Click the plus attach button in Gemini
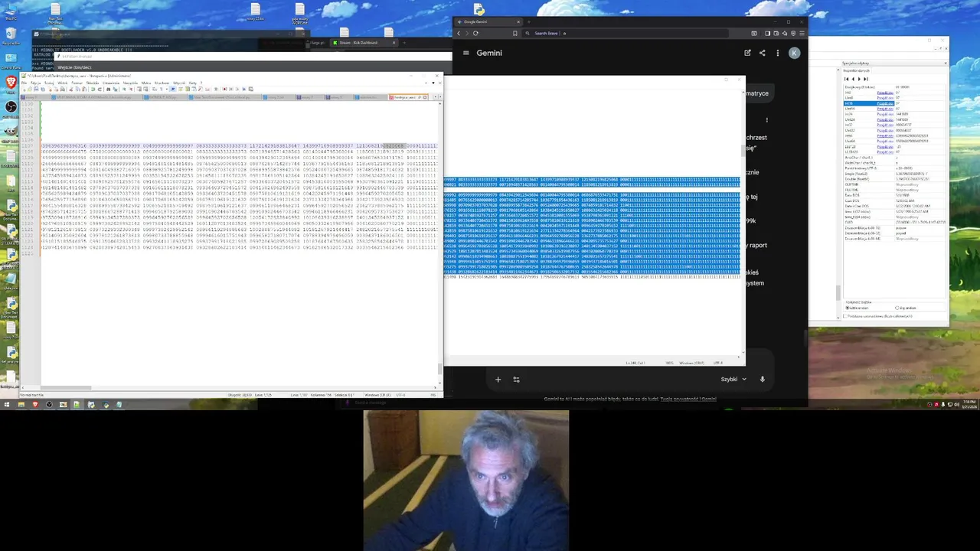Image resolution: width=980 pixels, height=551 pixels. click(498, 379)
